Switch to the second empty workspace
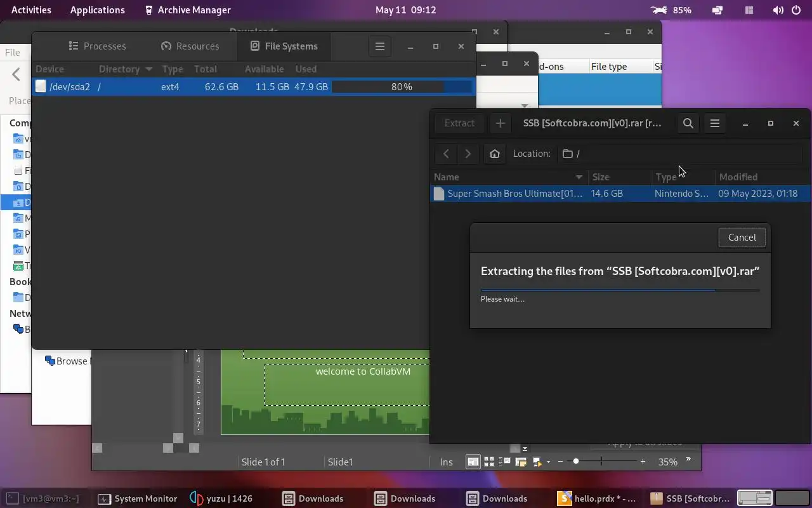Viewport: 812px width, 508px height. 792,498
